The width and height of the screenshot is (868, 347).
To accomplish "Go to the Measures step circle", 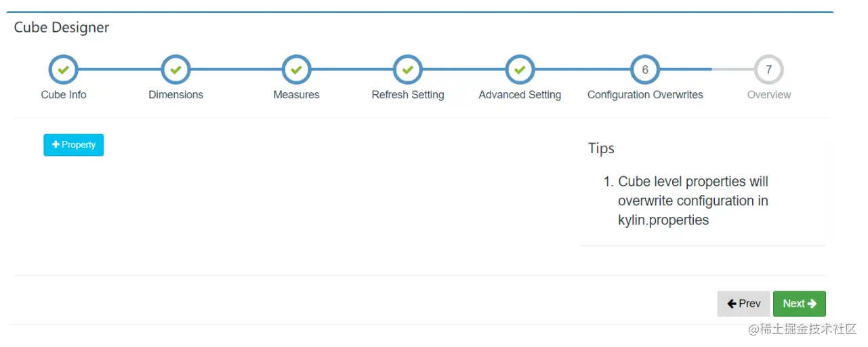I will (x=296, y=70).
